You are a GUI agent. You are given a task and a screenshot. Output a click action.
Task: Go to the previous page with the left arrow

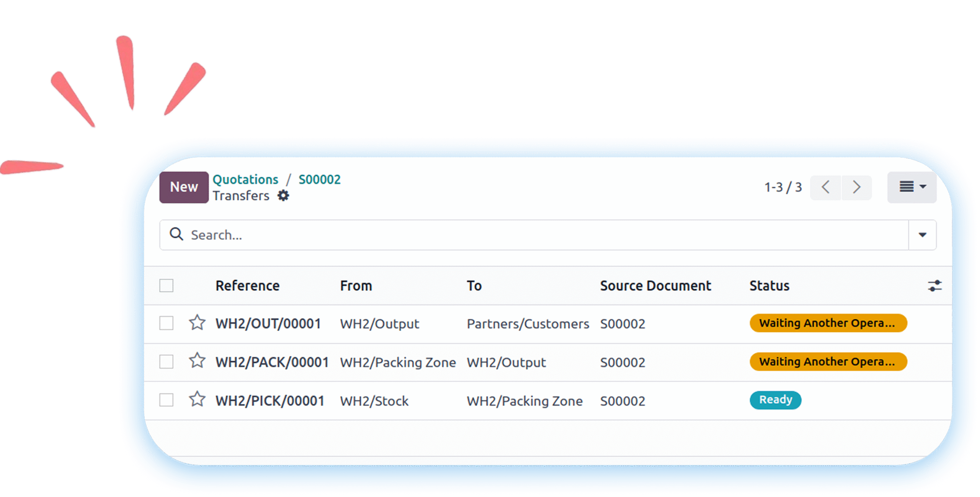(x=826, y=187)
